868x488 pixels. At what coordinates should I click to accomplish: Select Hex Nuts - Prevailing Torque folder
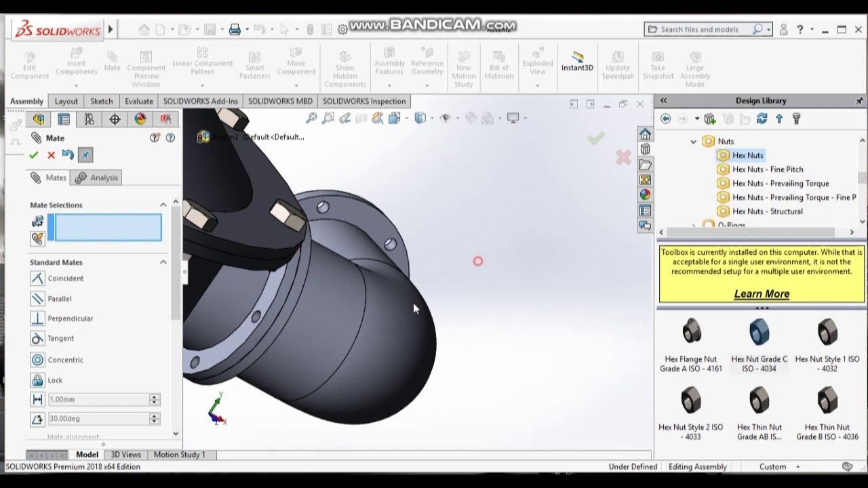point(781,183)
